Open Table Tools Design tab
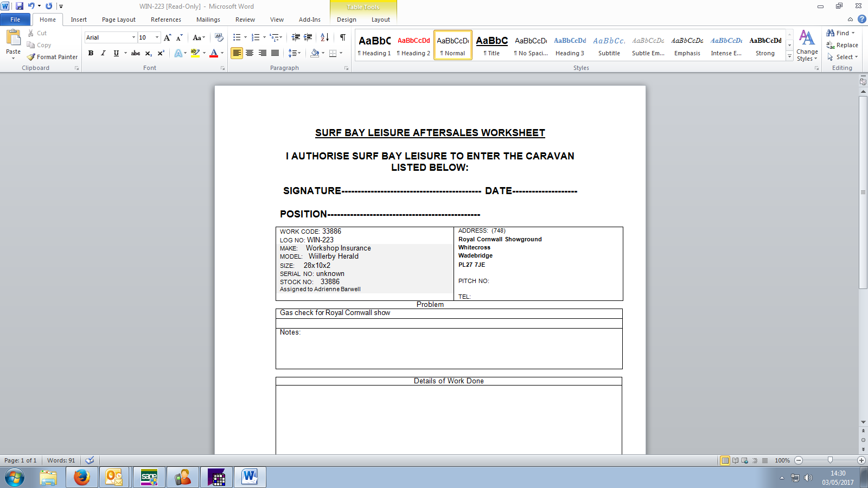Viewport: 868px width, 488px height. [x=347, y=20]
